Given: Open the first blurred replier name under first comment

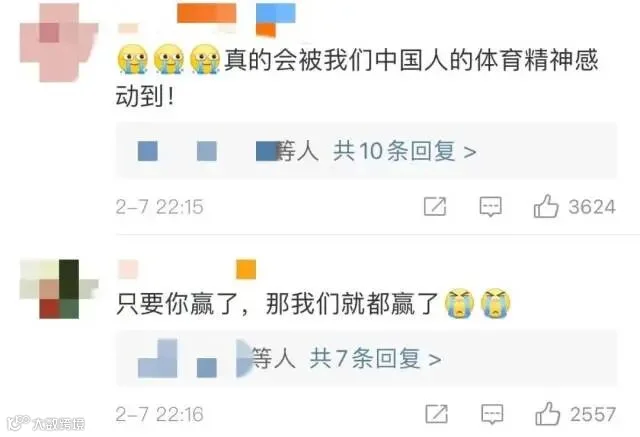Looking at the screenshot, I should click(x=148, y=151).
